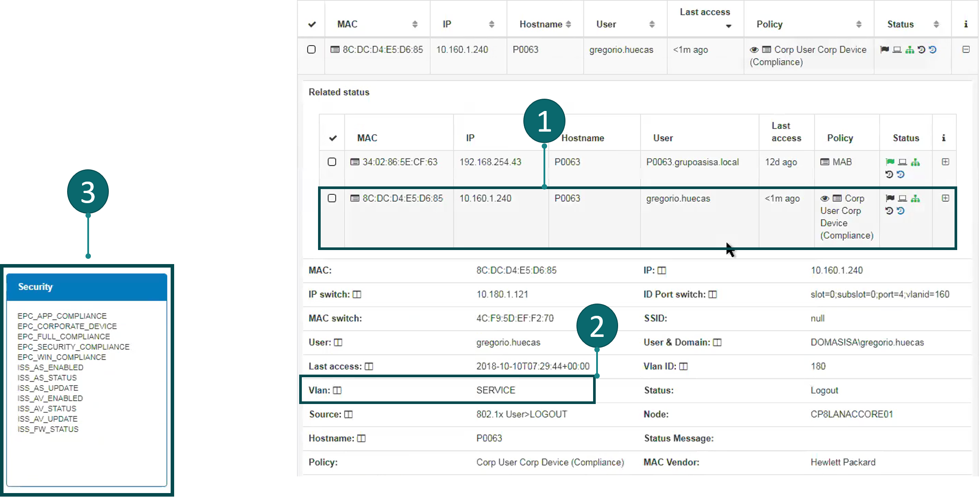This screenshot has width=980, height=497.
Task: Click the laptop icon in the top row status
Action: [x=897, y=50]
